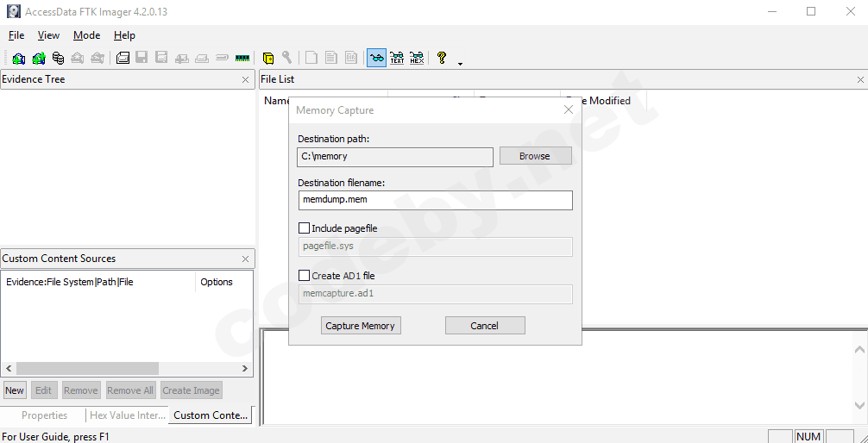Click the Date Modified column header

tap(603, 101)
